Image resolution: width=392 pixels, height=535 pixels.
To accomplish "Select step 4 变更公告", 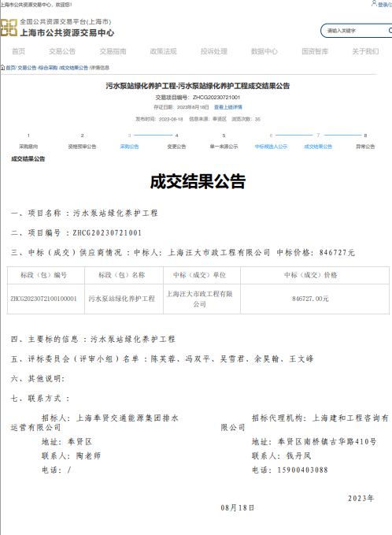I will (176, 142).
